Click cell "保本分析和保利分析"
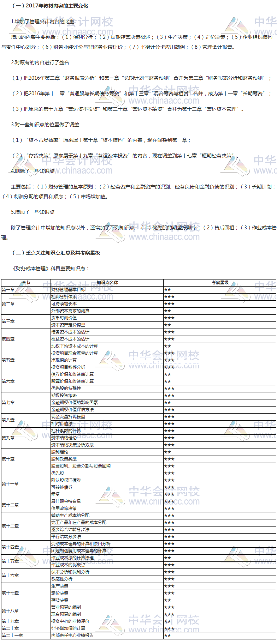 pyautogui.click(x=107, y=572)
